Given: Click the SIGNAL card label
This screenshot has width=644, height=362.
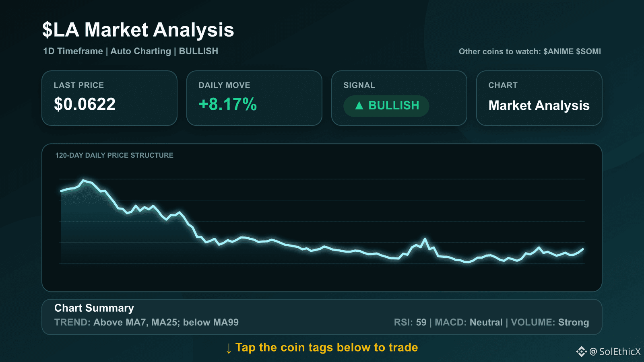Looking at the screenshot, I should (359, 85).
